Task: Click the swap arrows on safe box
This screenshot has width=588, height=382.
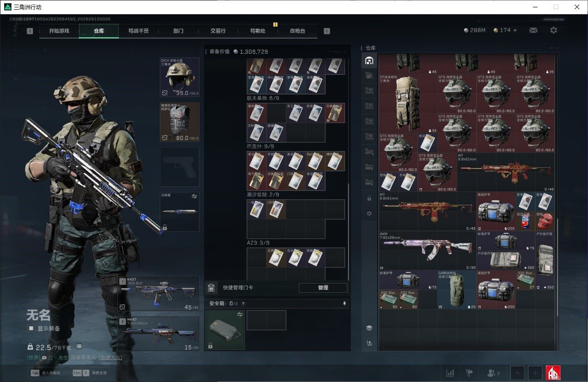Action: pos(239,314)
